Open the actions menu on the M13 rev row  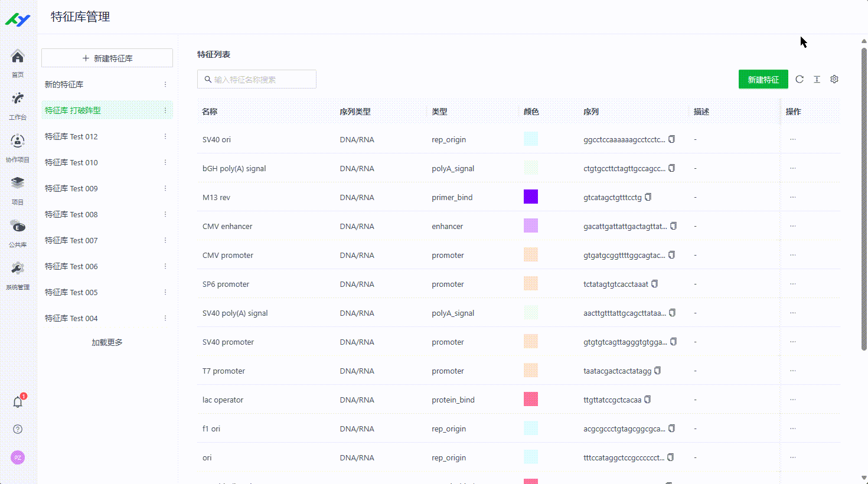792,197
